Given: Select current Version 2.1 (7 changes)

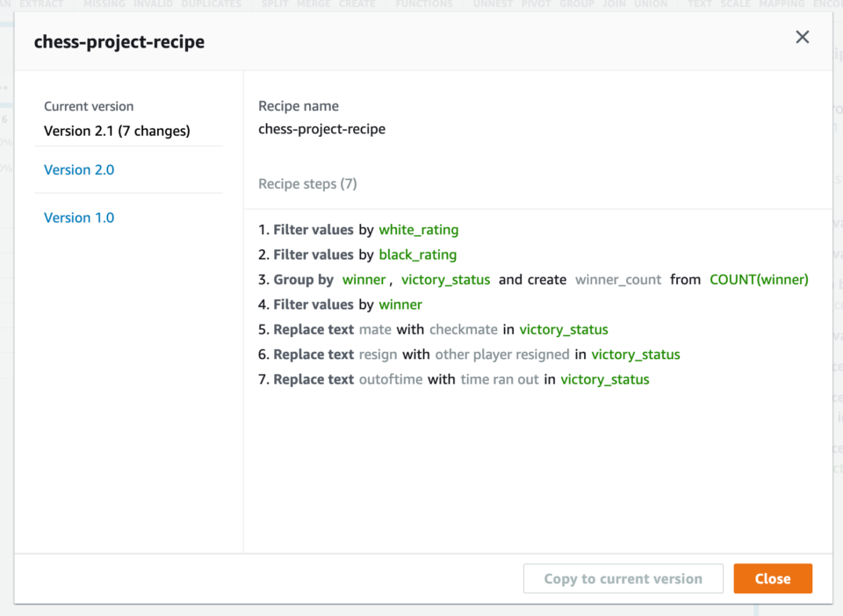Looking at the screenshot, I should click(117, 131).
